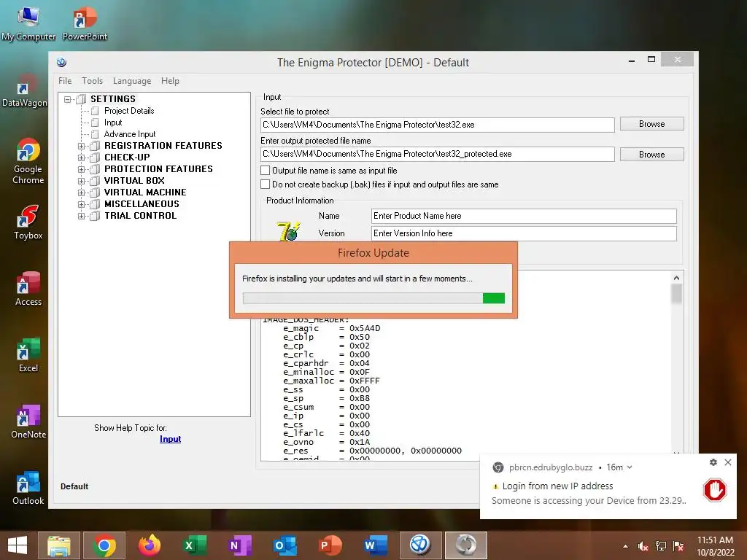Expand PROTECTION FEATURES node

click(x=82, y=169)
